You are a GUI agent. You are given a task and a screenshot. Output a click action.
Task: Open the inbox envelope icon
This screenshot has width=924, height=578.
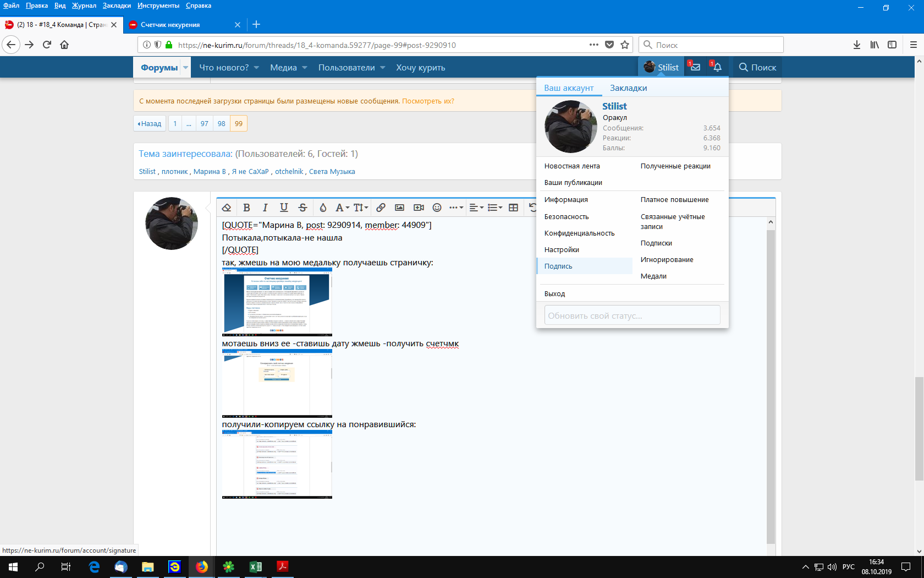(695, 67)
